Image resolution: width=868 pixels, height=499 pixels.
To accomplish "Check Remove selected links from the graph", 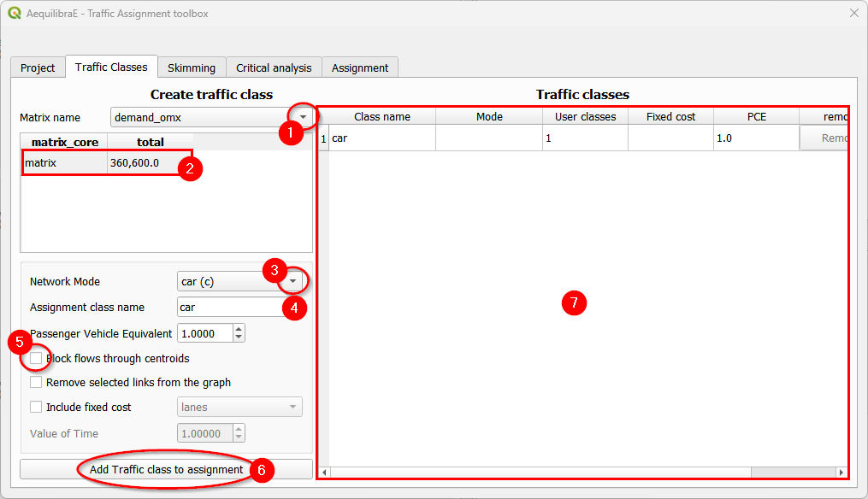I will click(35, 382).
